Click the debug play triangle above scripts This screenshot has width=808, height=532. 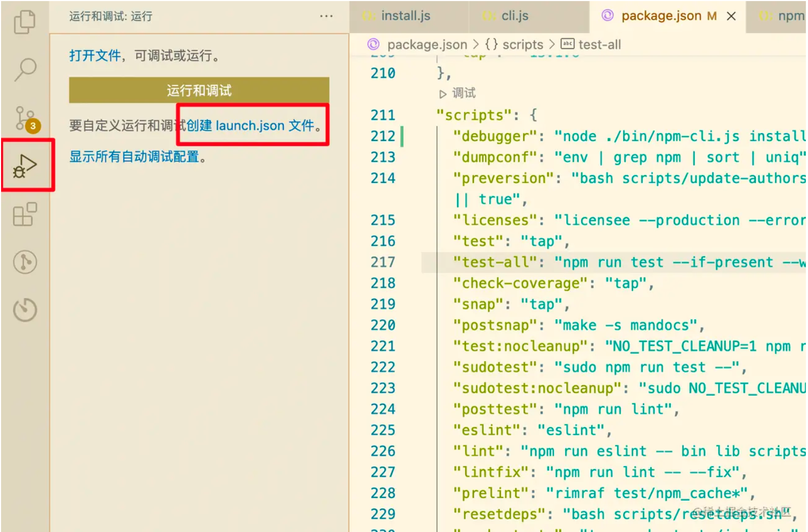443,94
